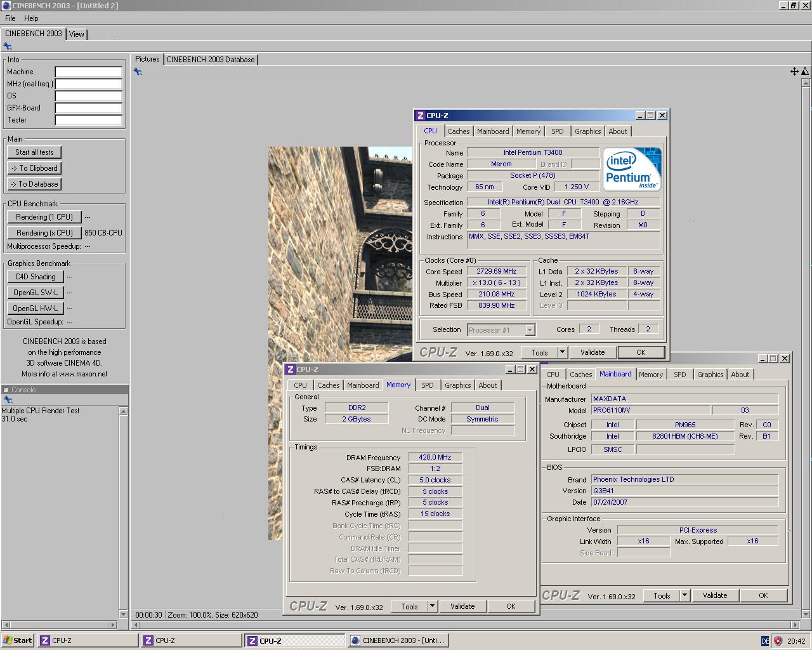Click the To Clipboard button

[34, 168]
